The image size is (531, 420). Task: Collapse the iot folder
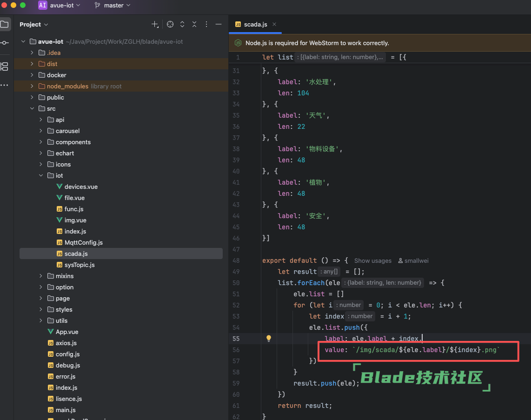click(x=41, y=175)
